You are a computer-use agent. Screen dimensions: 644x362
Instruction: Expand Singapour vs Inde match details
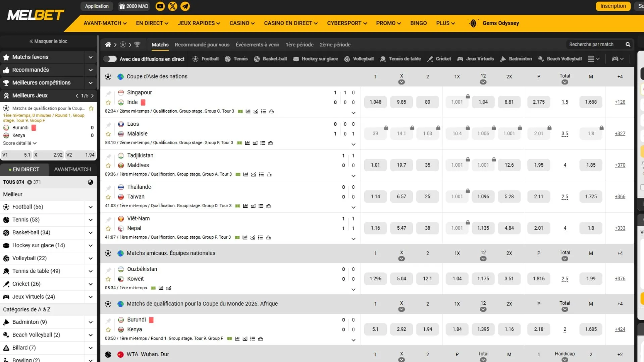coord(353,113)
